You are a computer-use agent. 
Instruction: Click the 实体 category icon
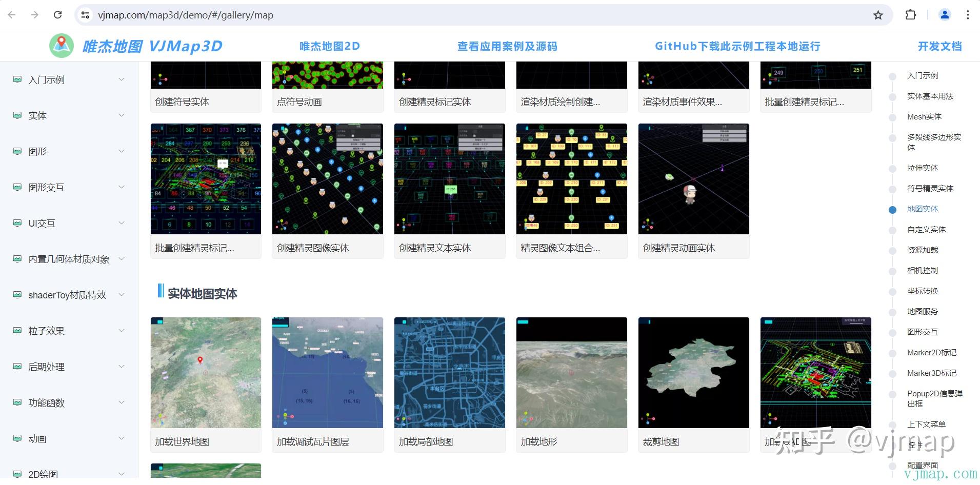[17, 115]
